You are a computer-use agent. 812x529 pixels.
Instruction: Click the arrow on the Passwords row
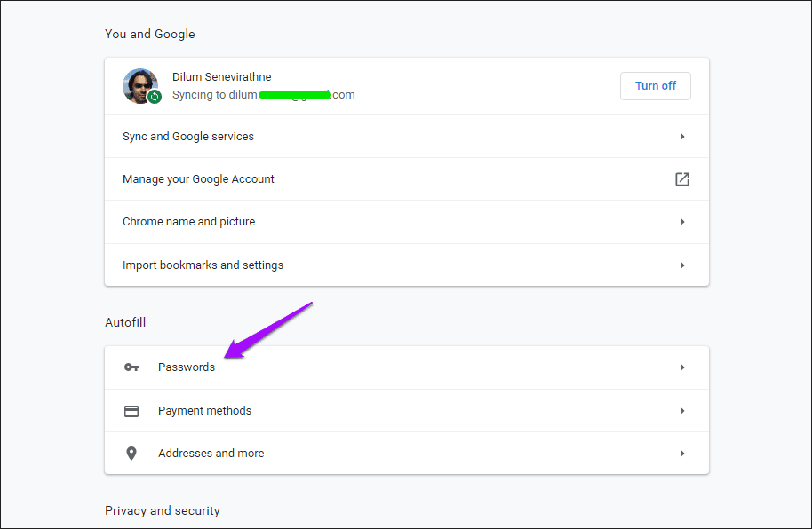click(681, 367)
